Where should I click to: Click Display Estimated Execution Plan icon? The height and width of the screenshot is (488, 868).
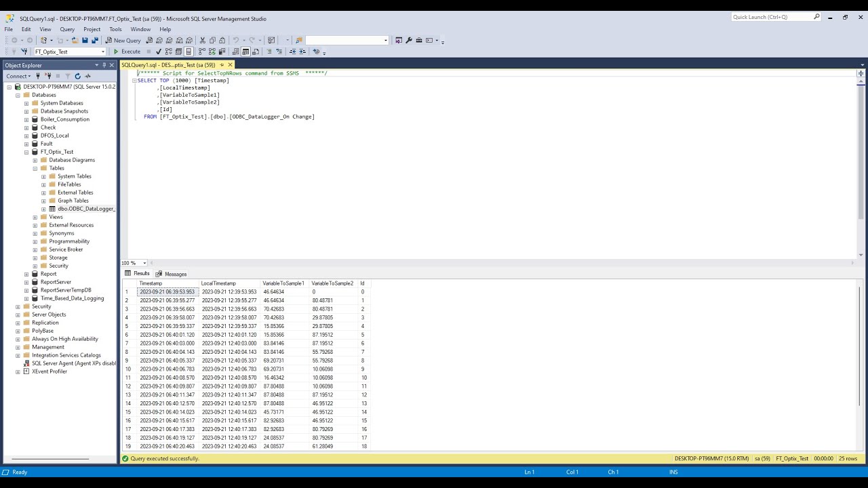click(x=168, y=52)
